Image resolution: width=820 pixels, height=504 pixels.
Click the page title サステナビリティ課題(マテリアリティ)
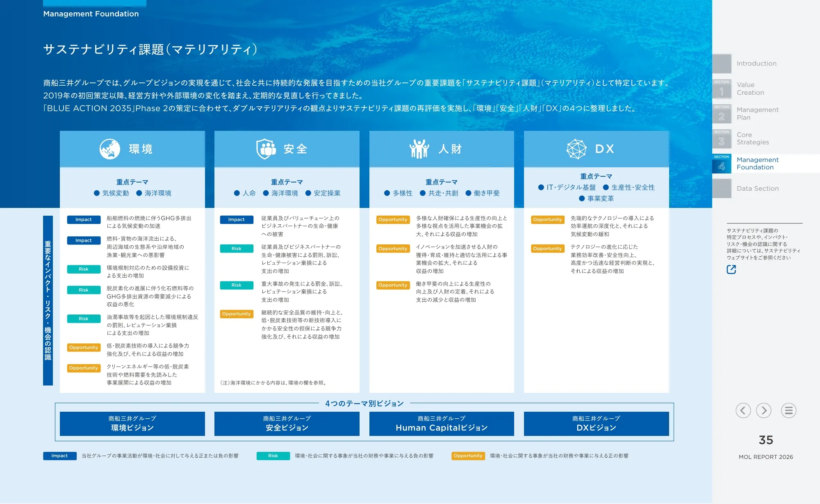coord(150,50)
